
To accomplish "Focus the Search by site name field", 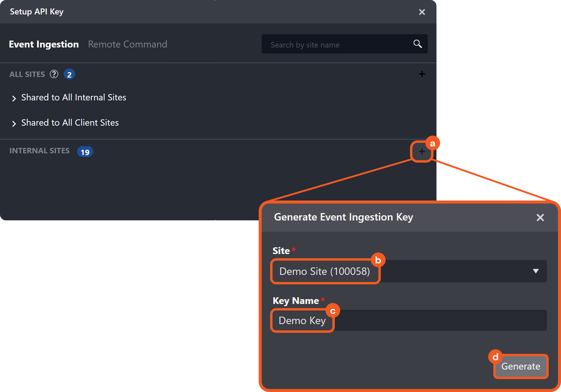I will [x=337, y=44].
